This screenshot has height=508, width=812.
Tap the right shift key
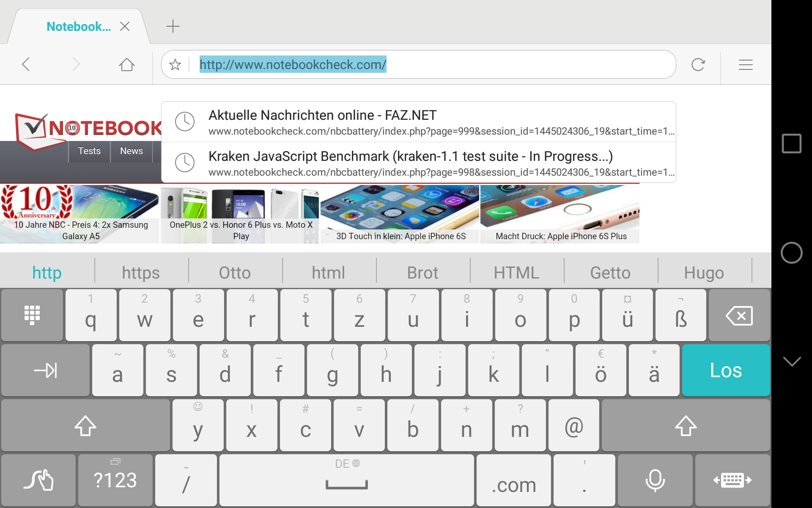click(x=686, y=425)
